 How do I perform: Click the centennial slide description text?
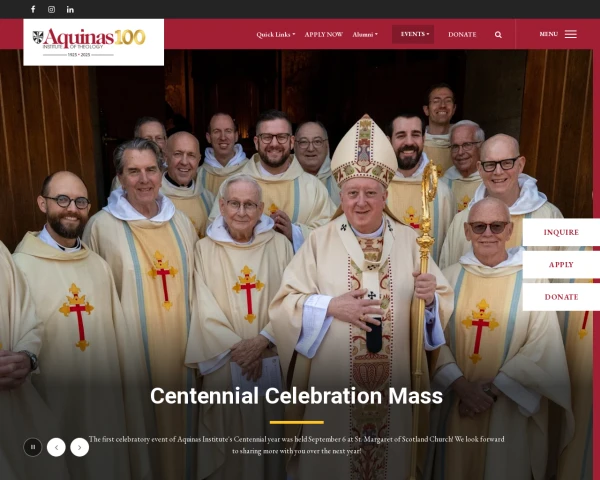(x=297, y=445)
